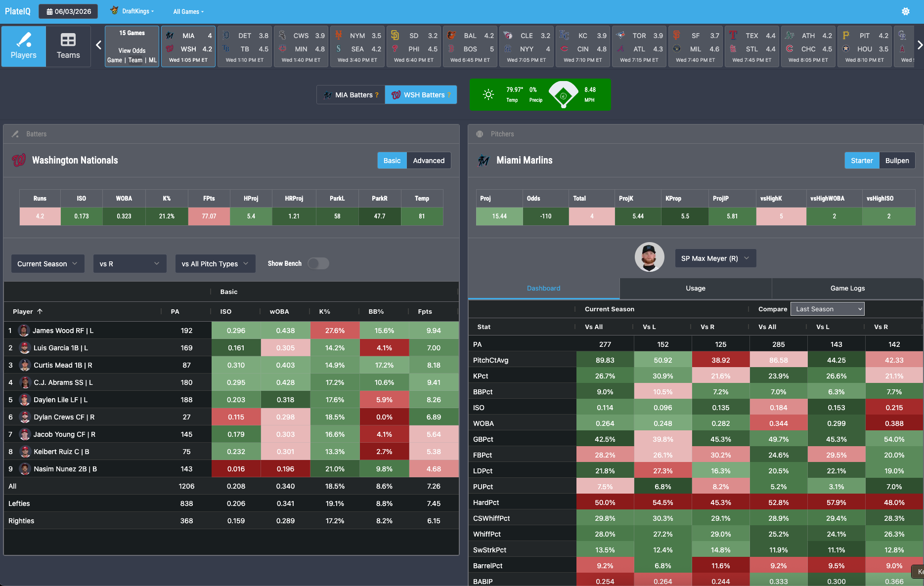Open the SP Max Meyer pitcher dropdown
This screenshot has height=586, width=924.
tap(715, 258)
